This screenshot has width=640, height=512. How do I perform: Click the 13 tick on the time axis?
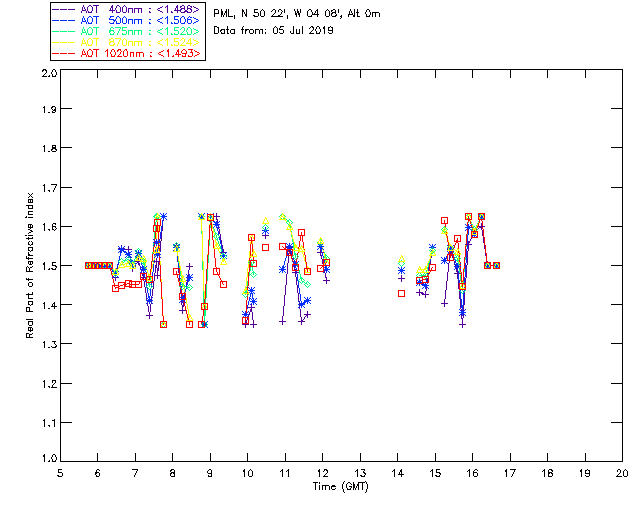click(360, 473)
